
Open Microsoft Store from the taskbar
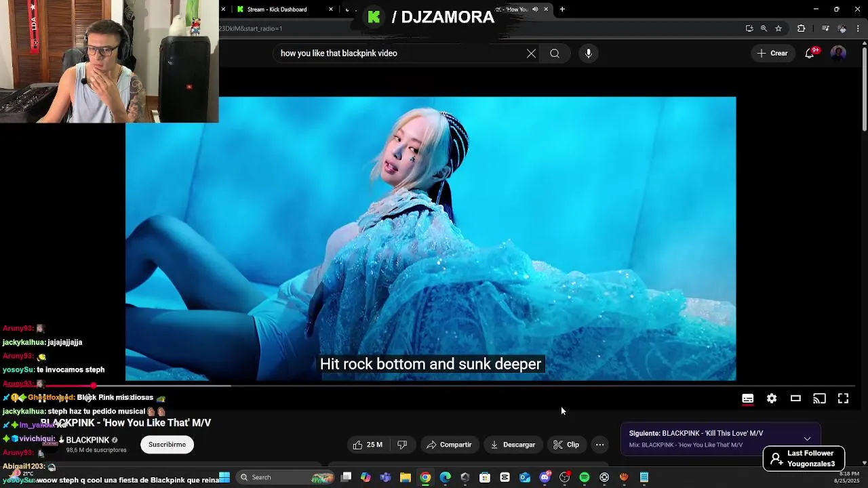coord(485,477)
